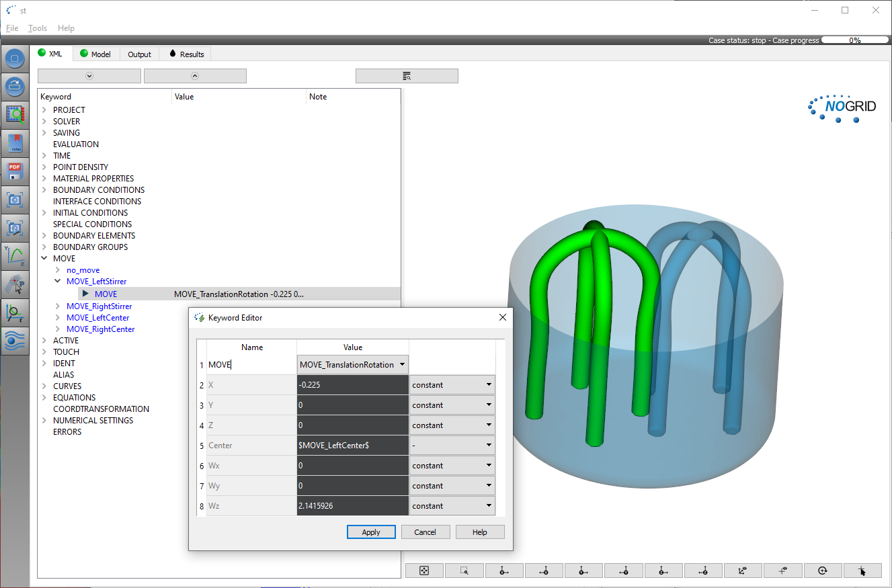This screenshot has width=892, height=588.
Task: Set view to negative Z axis
Action: tap(704, 571)
